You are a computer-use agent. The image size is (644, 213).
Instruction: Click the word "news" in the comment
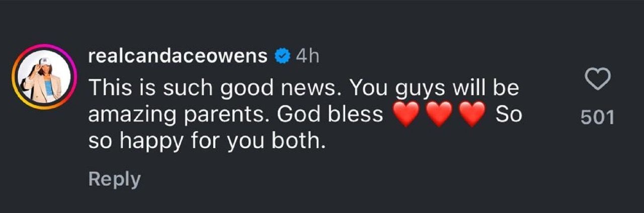(x=315, y=88)
